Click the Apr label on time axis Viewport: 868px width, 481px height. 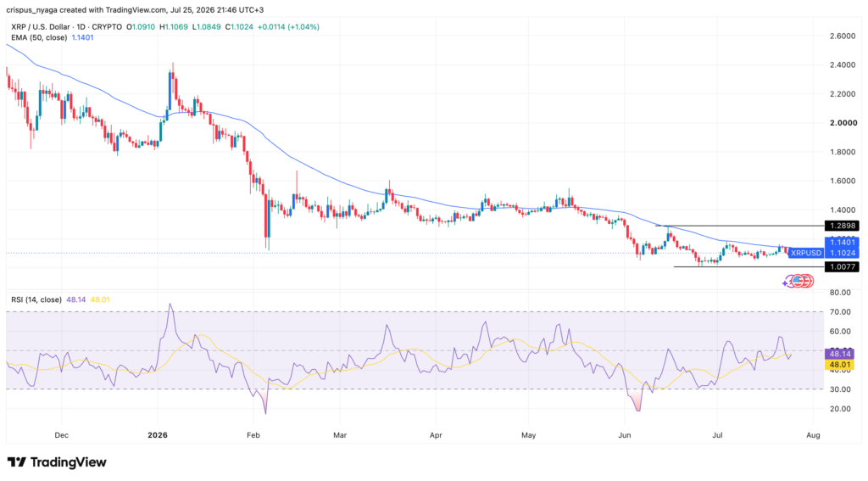coord(436,435)
